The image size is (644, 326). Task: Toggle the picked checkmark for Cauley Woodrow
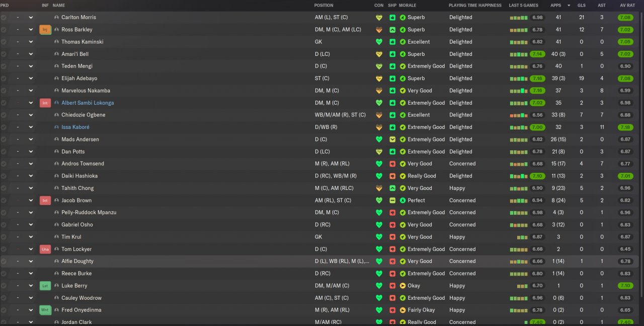pyautogui.click(x=4, y=298)
